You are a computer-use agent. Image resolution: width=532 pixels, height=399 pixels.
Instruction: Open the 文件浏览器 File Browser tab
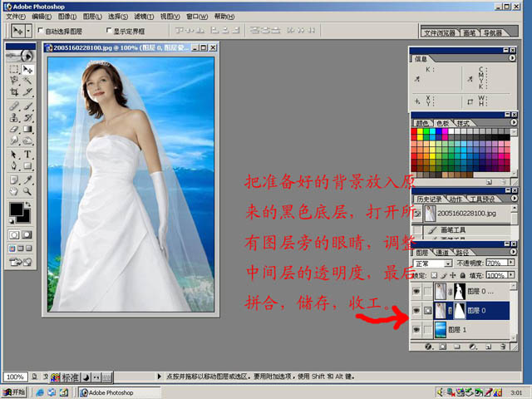coord(440,33)
